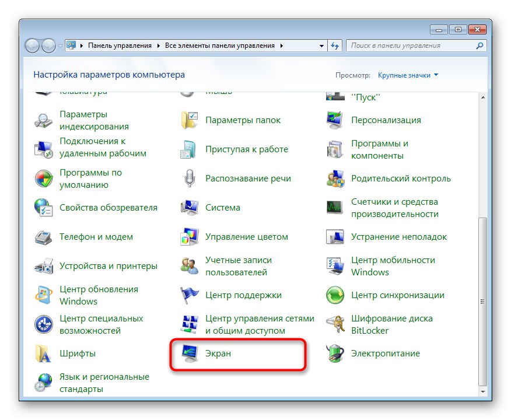
Task: Open the Центр специальных возможностей icon
Action: click(43, 324)
